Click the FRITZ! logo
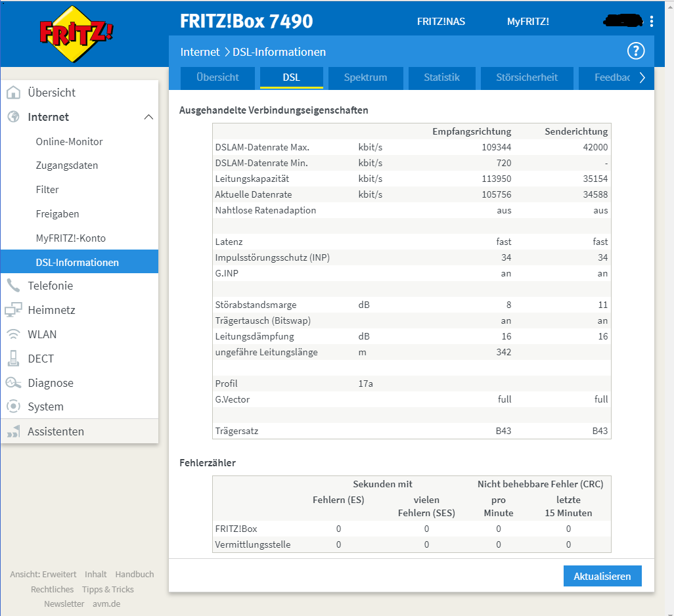Image resolution: width=674 pixels, height=616 pixels. point(76,34)
